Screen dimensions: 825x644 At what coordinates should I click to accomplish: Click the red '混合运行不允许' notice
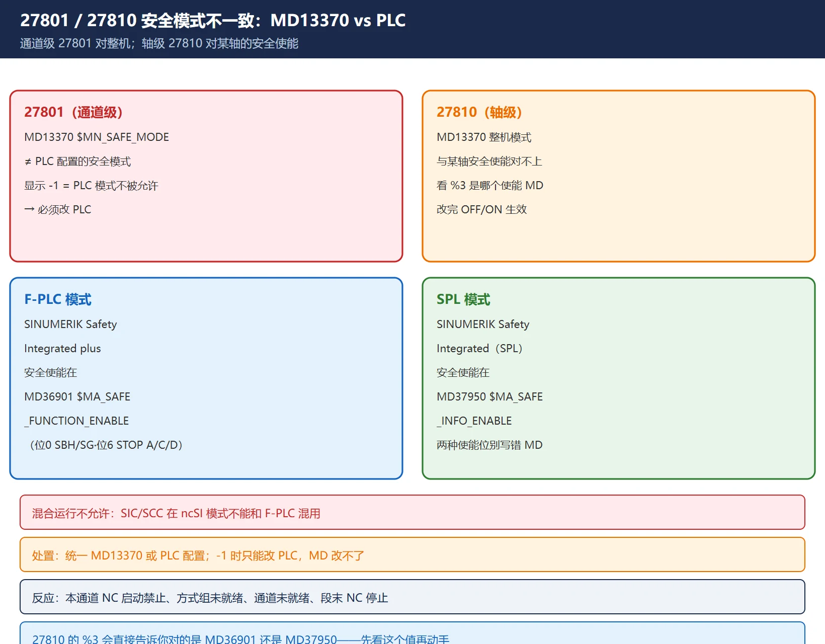pyautogui.click(x=412, y=512)
